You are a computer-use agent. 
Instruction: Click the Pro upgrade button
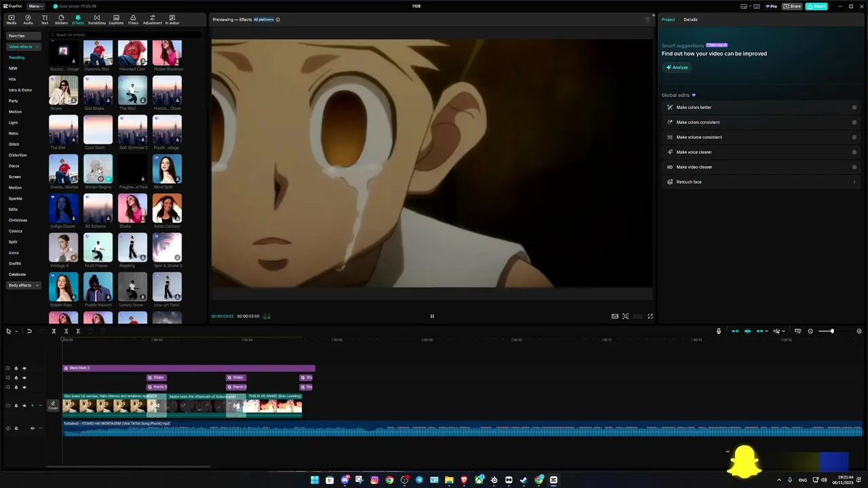pos(772,6)
